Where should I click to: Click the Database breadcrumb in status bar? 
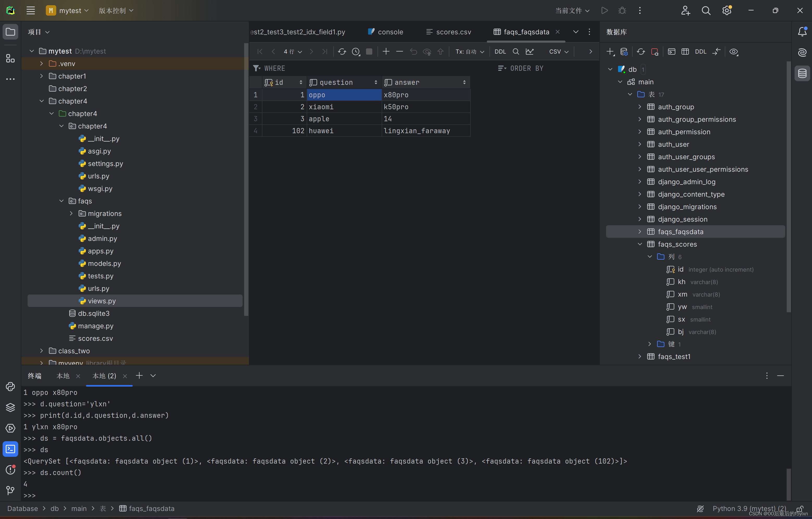tap(22, 508)
